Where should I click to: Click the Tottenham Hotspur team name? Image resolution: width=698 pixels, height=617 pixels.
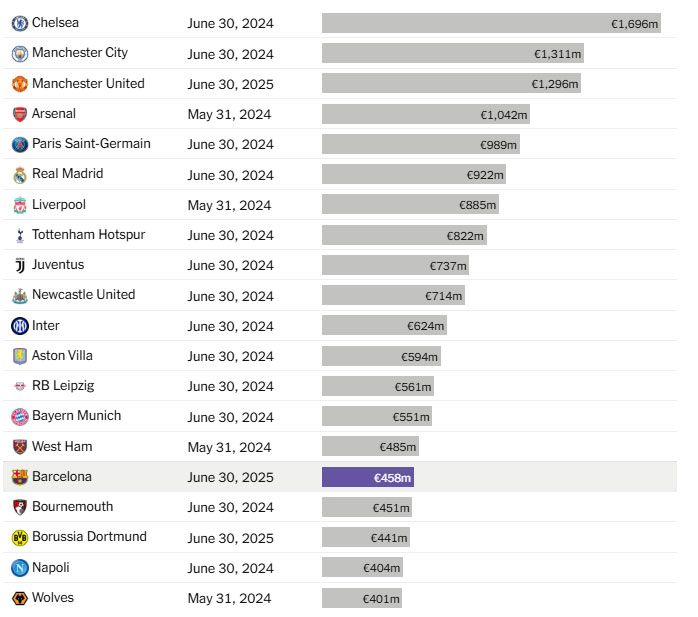tap(88, 235)
